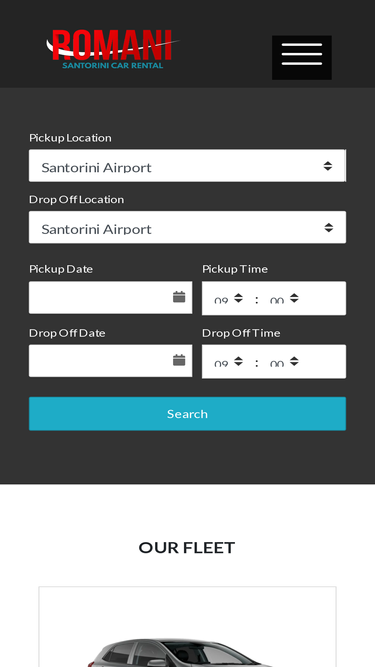
Task: Open the Drop Off Date calendar icon
Action: pyautogui.click(x=179, y=360)
